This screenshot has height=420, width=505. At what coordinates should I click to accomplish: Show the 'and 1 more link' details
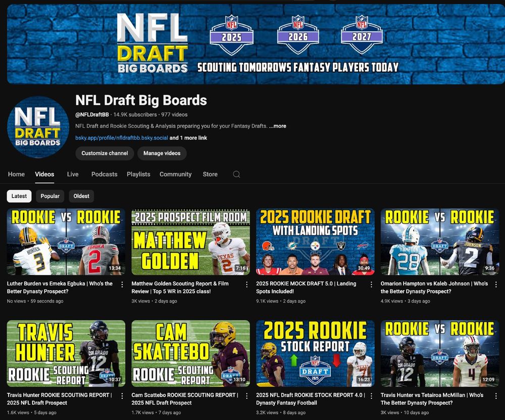point(188,138)
